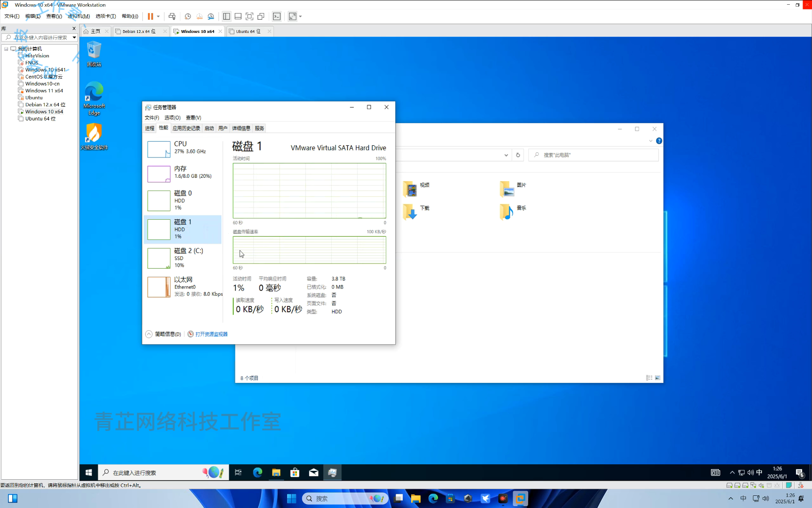Viewport: 812px width, 508px height.
Task: Click the Explorer refresh button
Action: 518,155
